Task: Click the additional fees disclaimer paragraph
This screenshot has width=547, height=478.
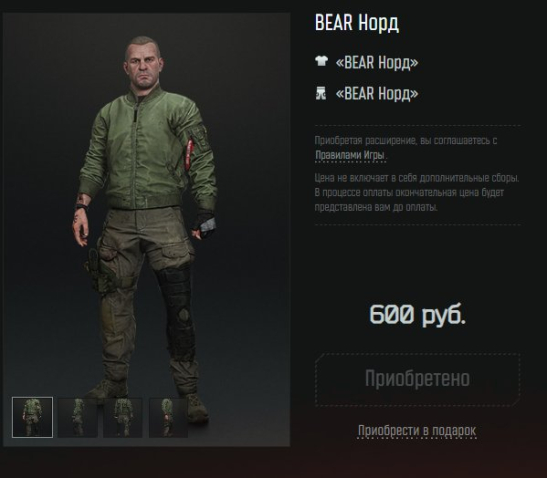Action: pos(417,193)
